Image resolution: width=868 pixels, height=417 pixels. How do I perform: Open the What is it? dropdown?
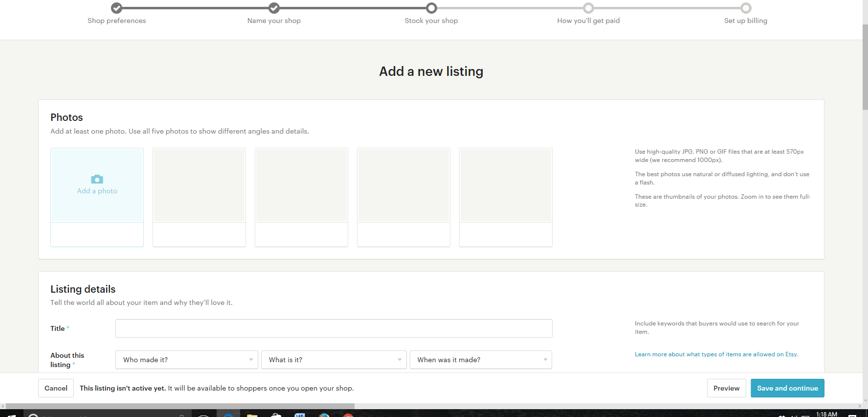click(x=334, y=360)
